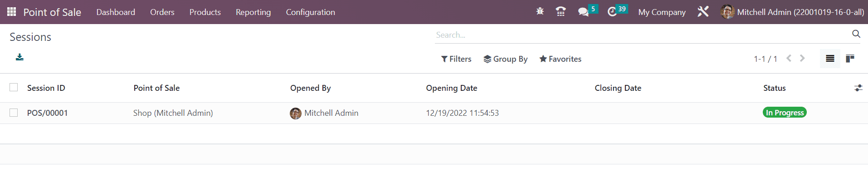868x183 pixels.
Task: Open Shop (Mitchell Admin) session link
Action: tap(173, 113)
